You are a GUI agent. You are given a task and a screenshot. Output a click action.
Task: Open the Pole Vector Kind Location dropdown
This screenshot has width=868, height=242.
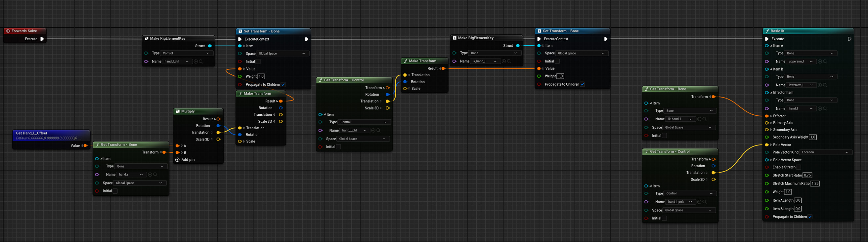pos(826,152)
